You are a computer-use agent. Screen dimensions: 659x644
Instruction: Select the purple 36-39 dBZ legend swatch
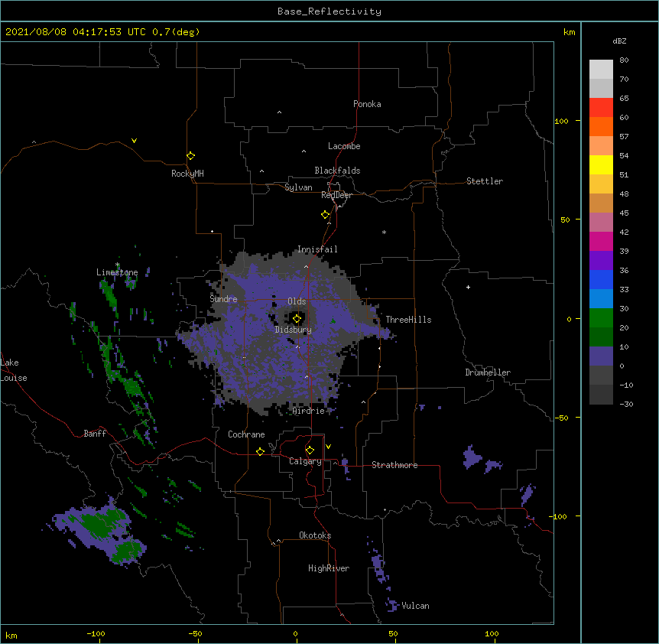[x=601, y=261]
